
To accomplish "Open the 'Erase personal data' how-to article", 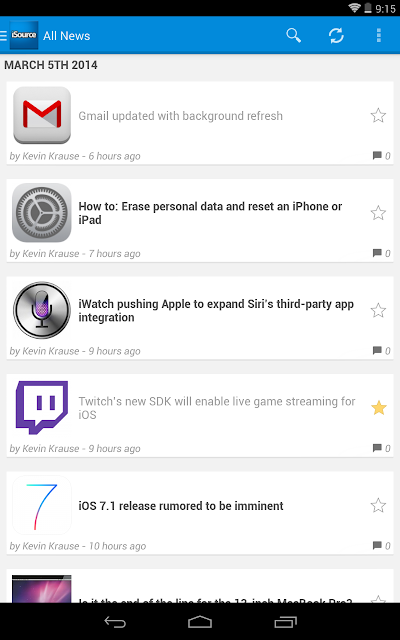I will pyautogui.click(x=210, y=213).
